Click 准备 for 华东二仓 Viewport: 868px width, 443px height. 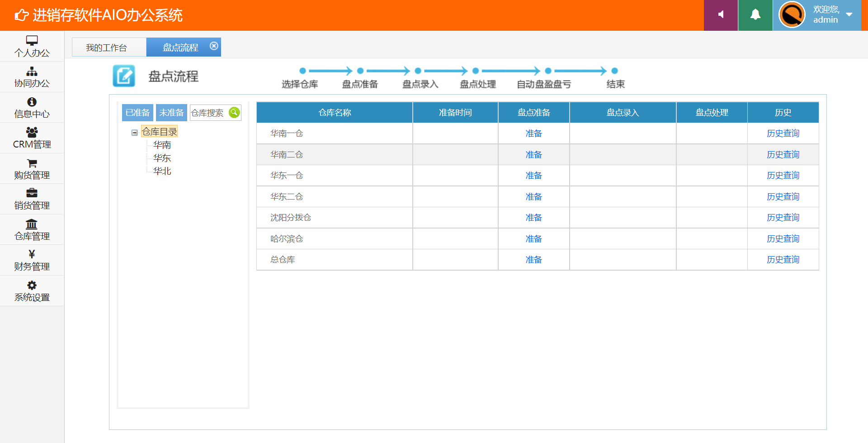(533, 197)
